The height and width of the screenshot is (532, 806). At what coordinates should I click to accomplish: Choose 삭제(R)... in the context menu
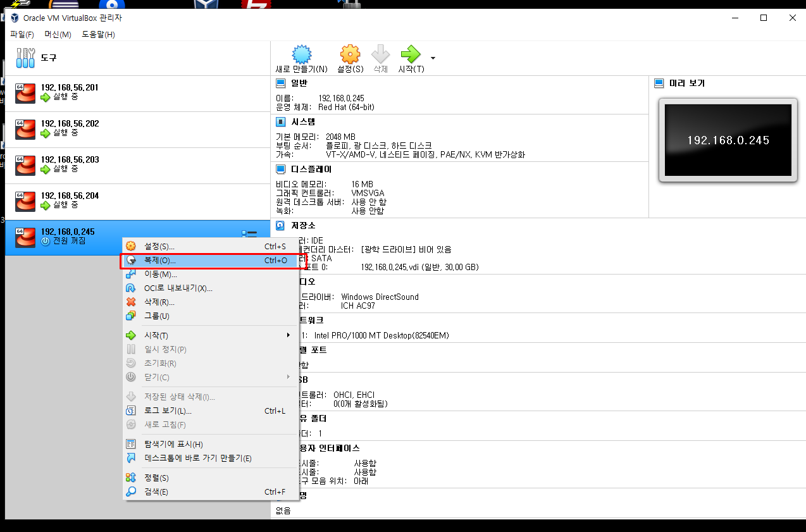click(x=211, y=302)
